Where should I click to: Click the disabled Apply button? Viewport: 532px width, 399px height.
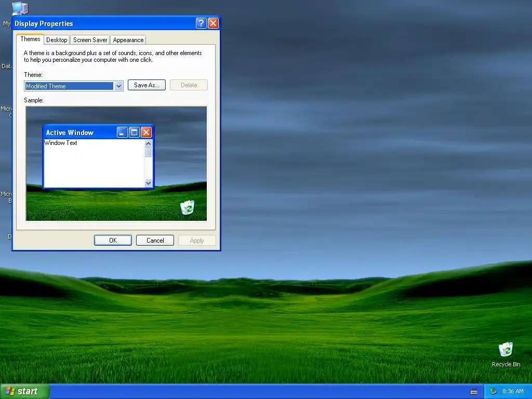[197, 240]
